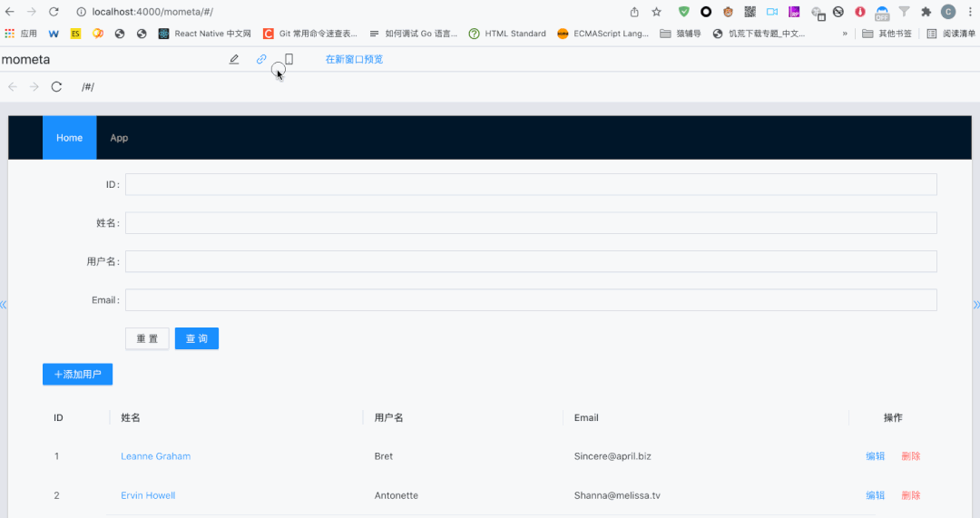Image resolution: width=980 pixels, height=518 pixels.
Task: Click 编辑 for Leanne Graham row
Action: tap(875, 456)
